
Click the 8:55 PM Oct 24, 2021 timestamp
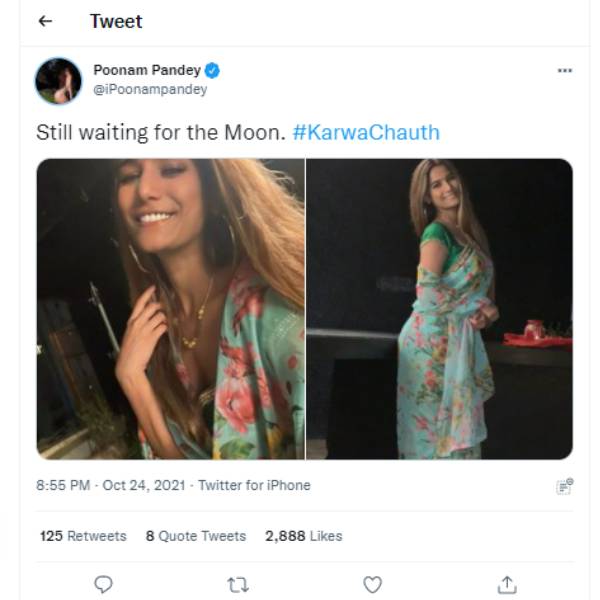110,485
